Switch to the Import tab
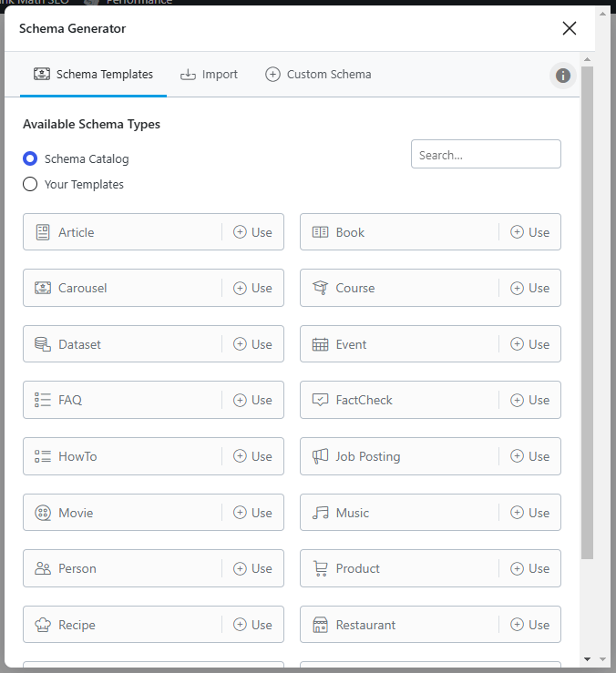This screenshot has height=673, width=616. pos(209,75)
